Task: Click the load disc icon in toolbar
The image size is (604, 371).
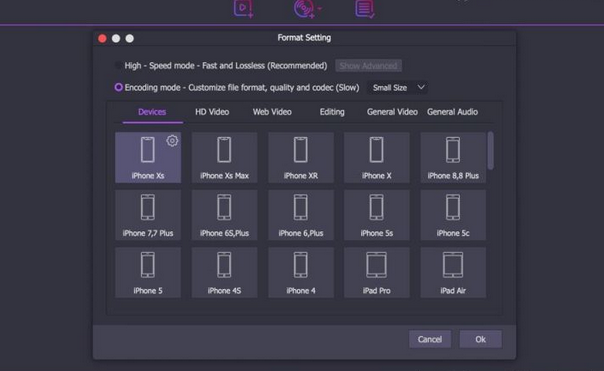Action: [304, 8]
